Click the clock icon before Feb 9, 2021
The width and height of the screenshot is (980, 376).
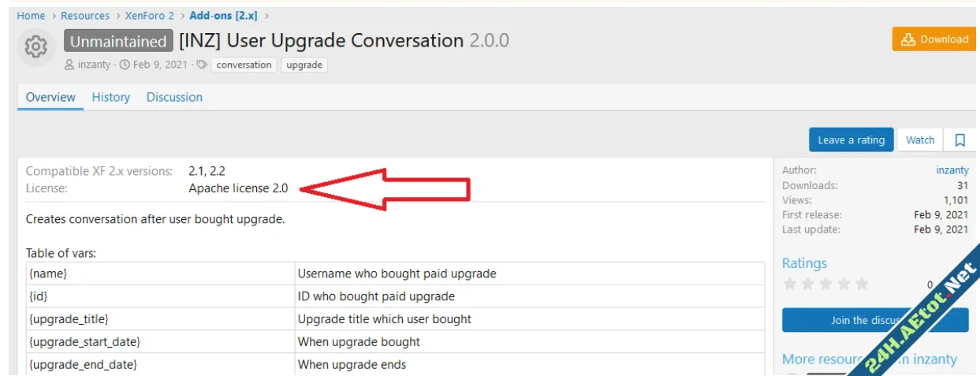(125, 65)
